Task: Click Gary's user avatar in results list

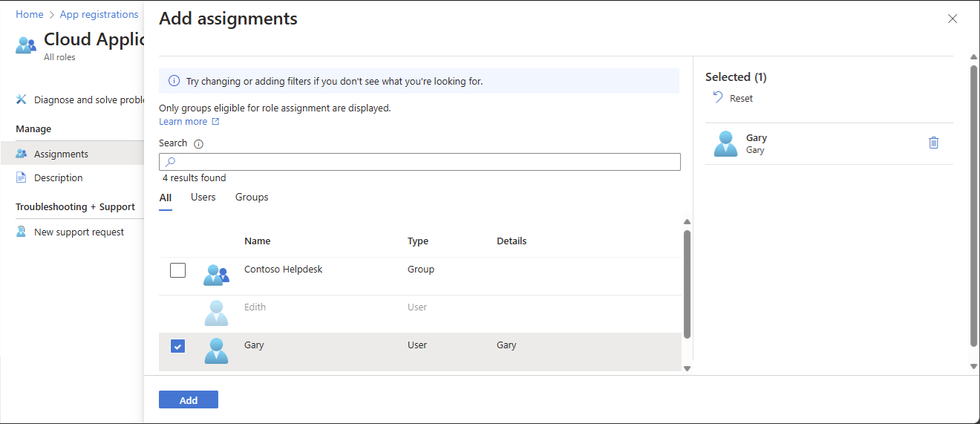Action: [215, 350]
